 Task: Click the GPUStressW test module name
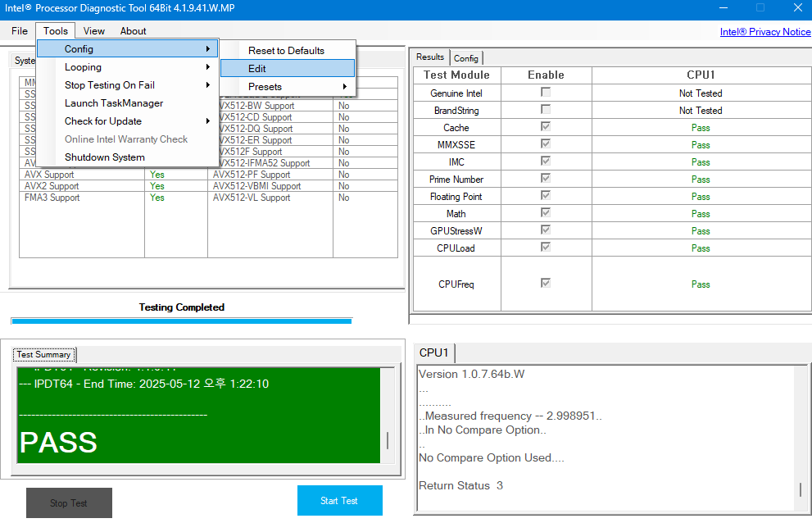coord(456,231)
